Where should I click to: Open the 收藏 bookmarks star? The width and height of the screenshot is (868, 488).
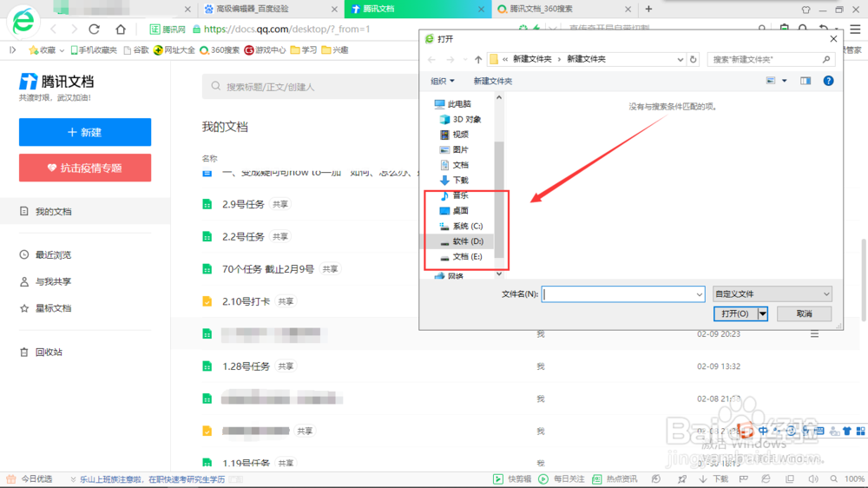pos(43,49)
